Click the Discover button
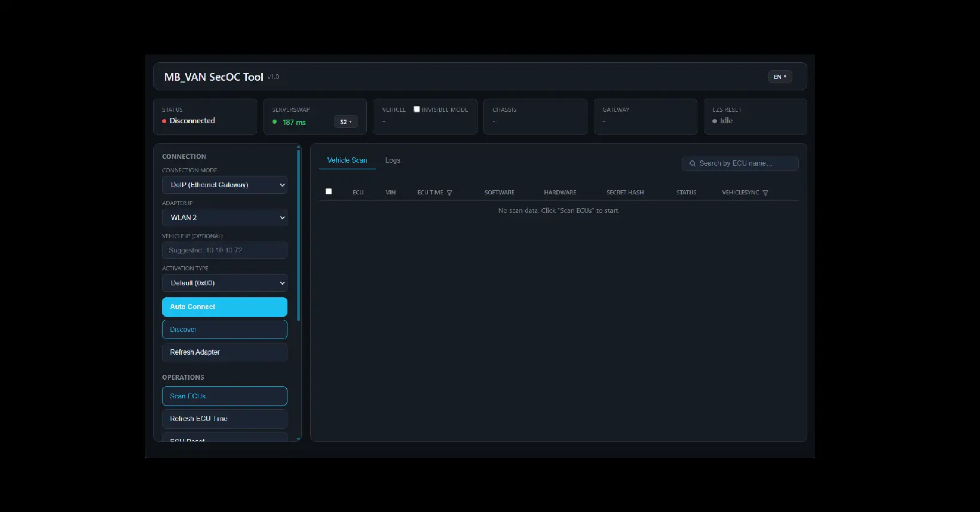Image resolution: width=980 pixels, height=512 pixels. pyautogui.click(x=225, y=330)
